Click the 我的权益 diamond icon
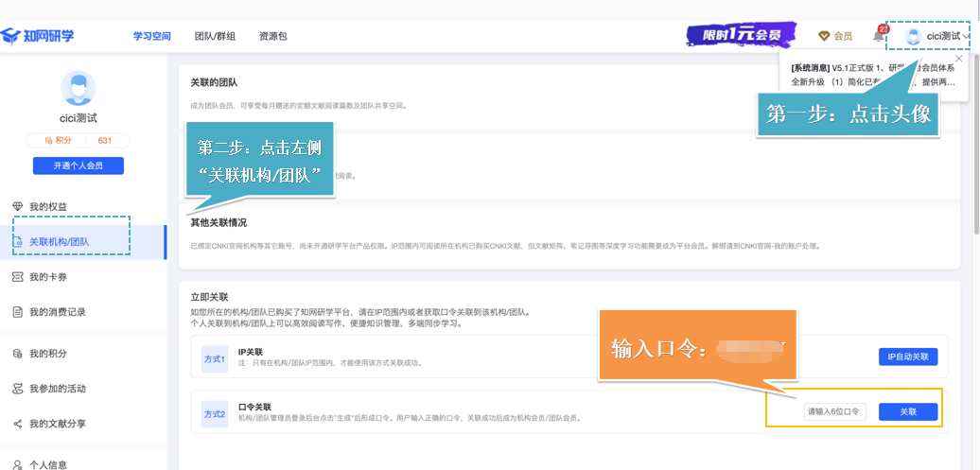The image size is (980, 470). tap(17, 207)
